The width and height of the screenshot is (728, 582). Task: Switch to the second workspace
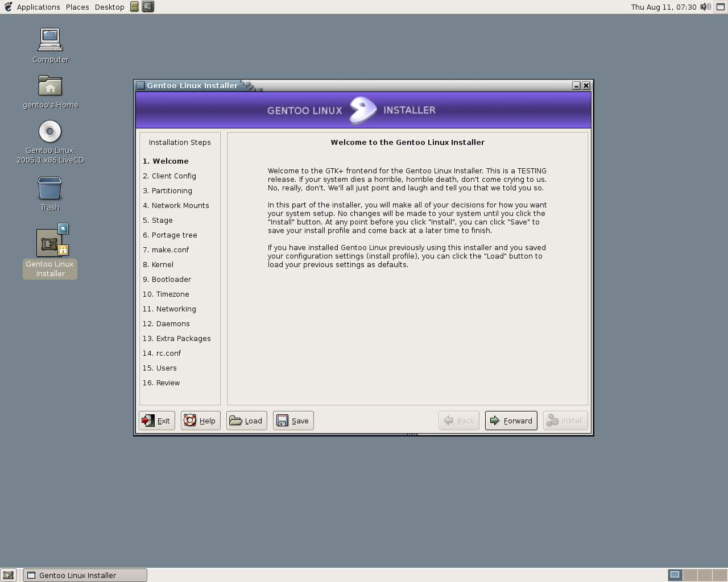690,575
